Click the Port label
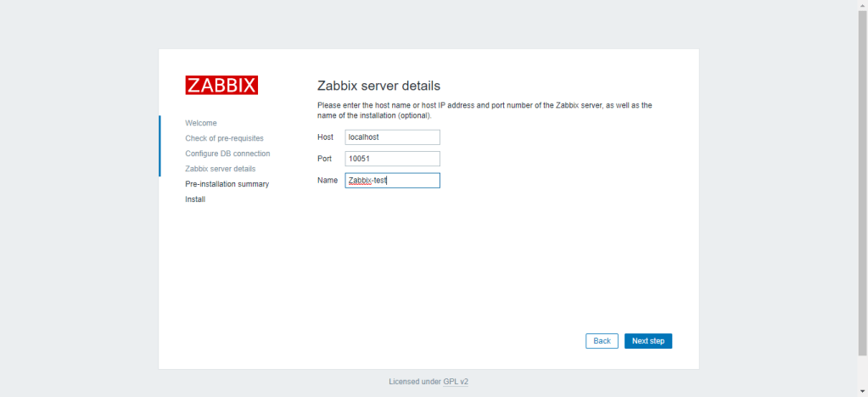The image size is (868, 397). point(324,159)
